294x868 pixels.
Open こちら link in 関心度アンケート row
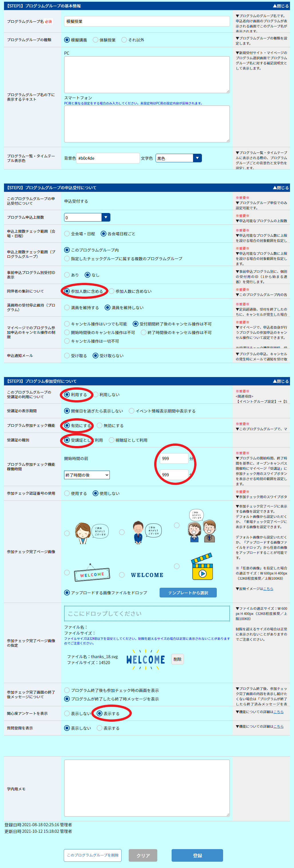278,712
